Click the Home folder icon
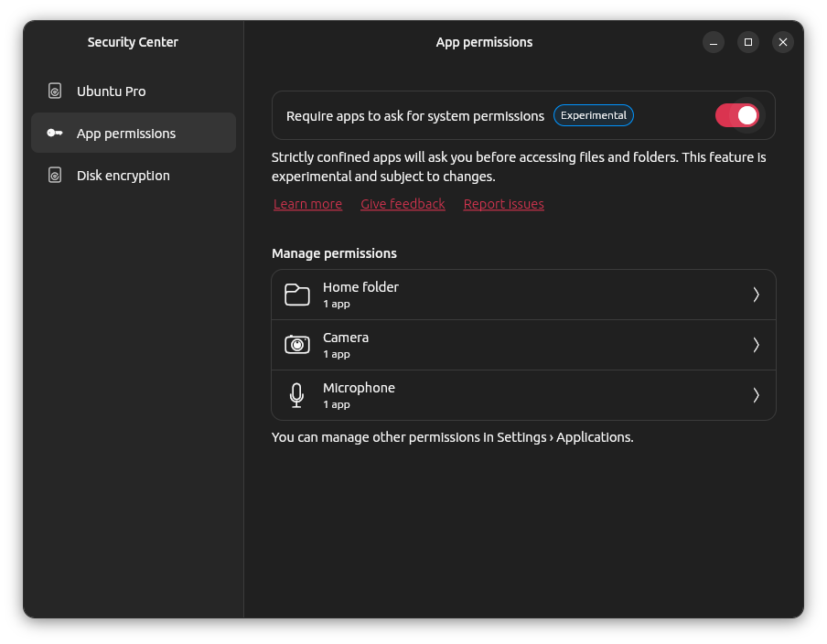The width and height of the screenshot is (827, 644). coord(296,294)
